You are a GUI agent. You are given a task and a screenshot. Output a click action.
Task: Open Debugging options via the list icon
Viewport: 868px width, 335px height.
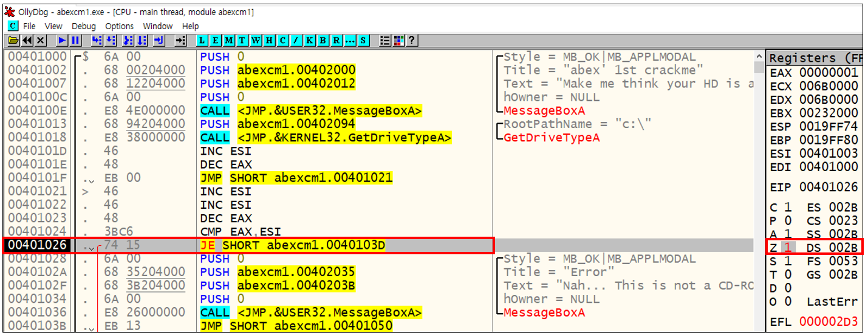pos(385,41)
